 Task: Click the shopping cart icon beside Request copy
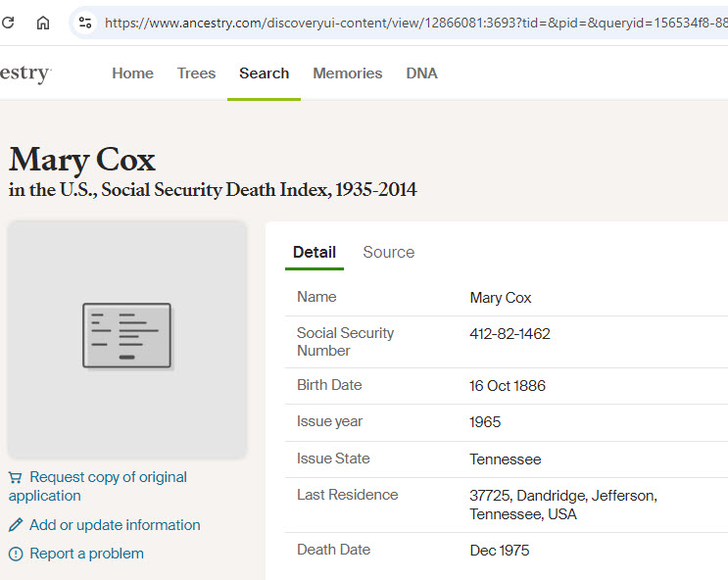[x=16, y=477]
